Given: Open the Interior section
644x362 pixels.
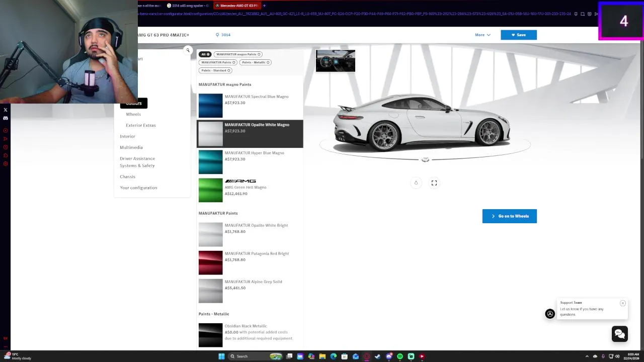Looking at the screenshot, I should click(127, 136).
